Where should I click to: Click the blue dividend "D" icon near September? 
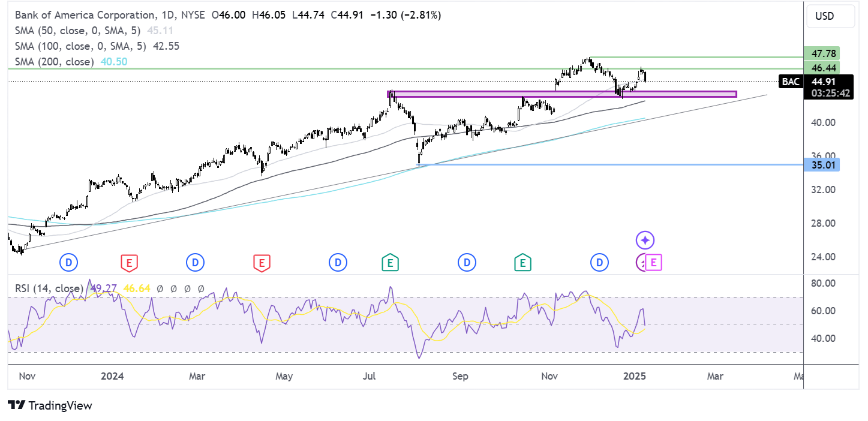[467, 262]
